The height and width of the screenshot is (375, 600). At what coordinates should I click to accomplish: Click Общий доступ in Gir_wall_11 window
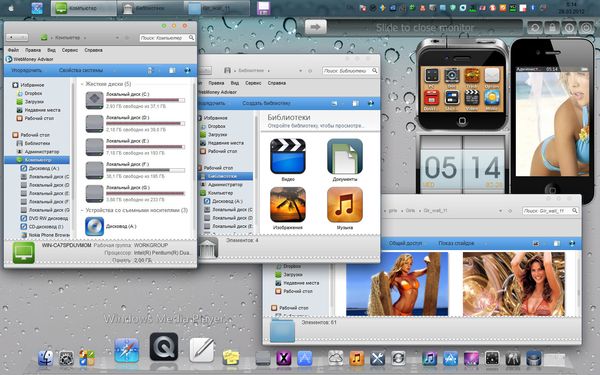click(x=405, y=243)
